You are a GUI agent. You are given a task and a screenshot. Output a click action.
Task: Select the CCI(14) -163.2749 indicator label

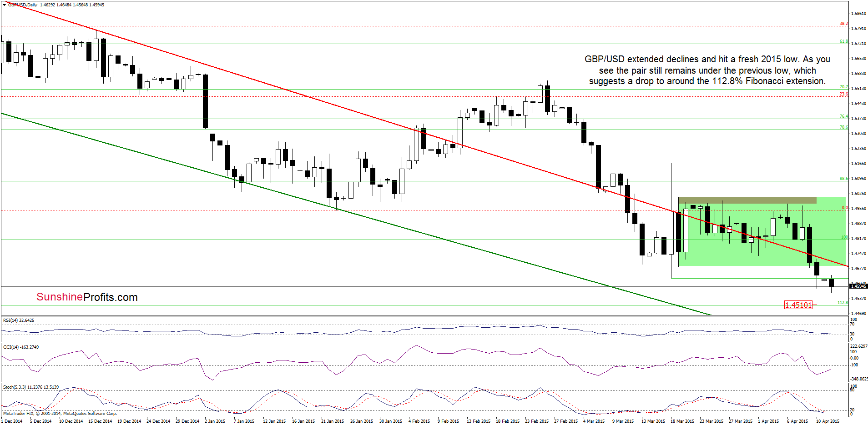pos(21,347)
